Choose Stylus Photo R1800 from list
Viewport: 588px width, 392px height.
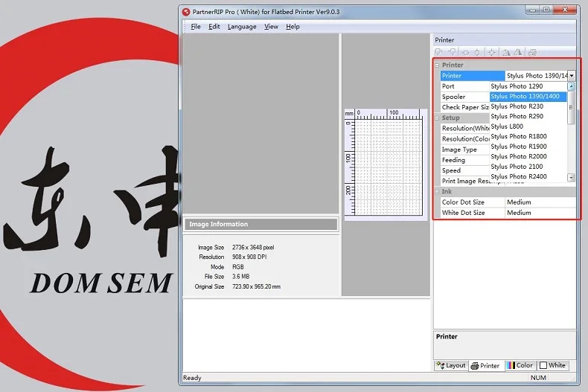click(528, 136)
